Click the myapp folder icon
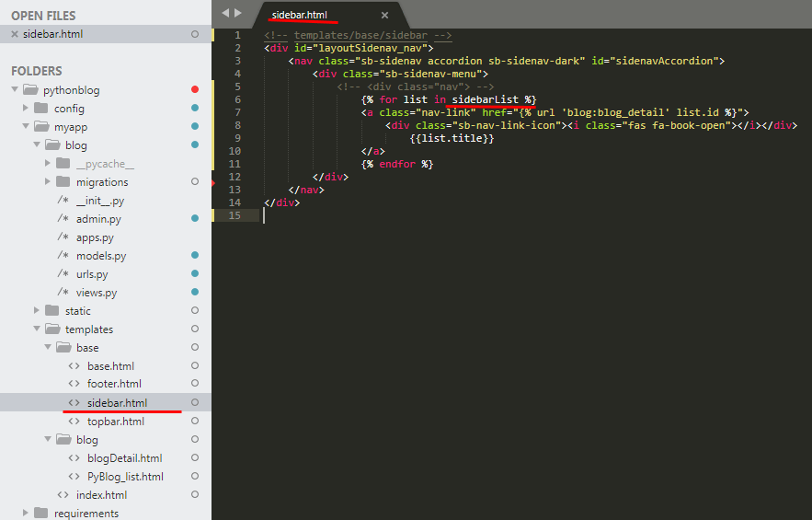This screenshot has height=520, width=812. [x=41, y=126]
